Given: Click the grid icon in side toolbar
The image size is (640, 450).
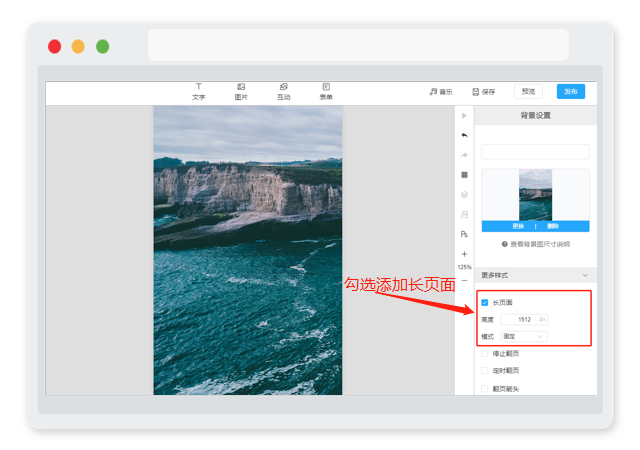Looking at the screenshot, I should pyautogui.click(x=464, y=175).
